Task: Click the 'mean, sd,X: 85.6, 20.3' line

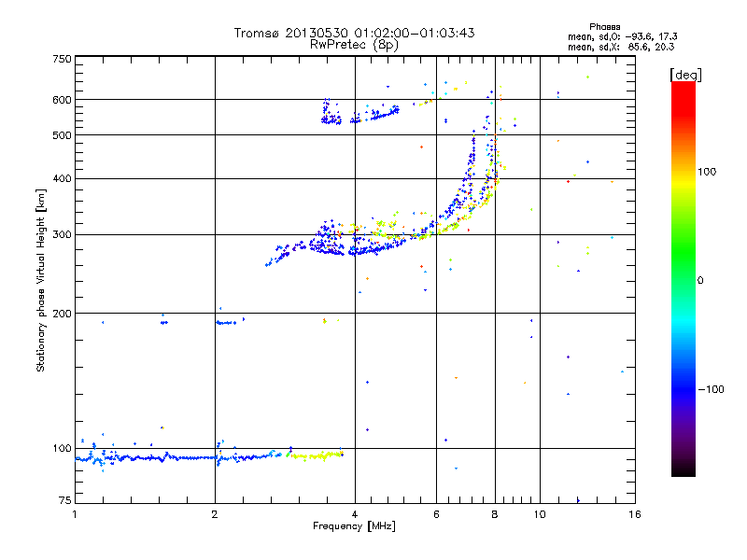Action: [621, 47]
